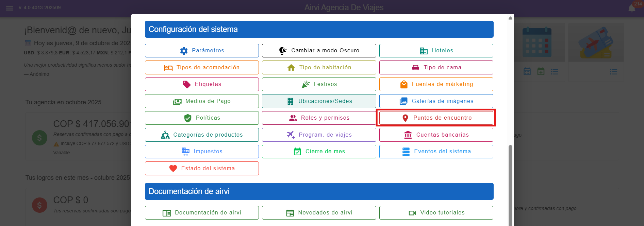
Task: Open Cierre de mes
Action: click(319, 152)
